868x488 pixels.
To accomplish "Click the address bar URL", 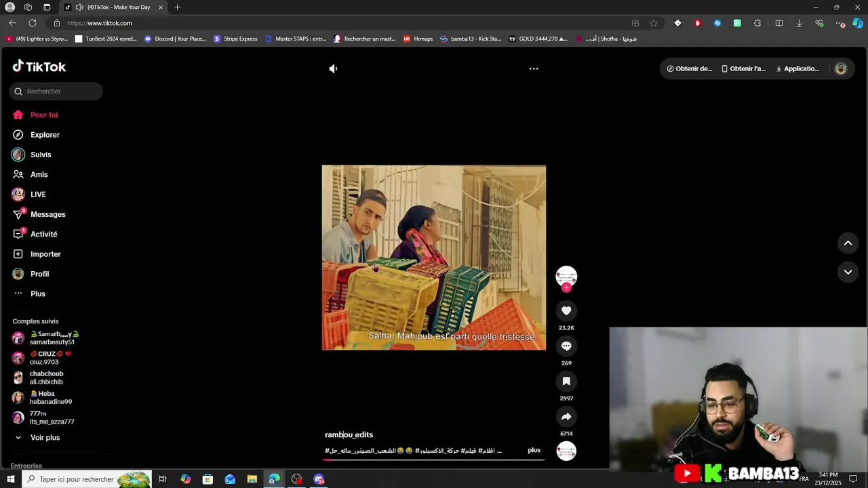I will [100, 23].
